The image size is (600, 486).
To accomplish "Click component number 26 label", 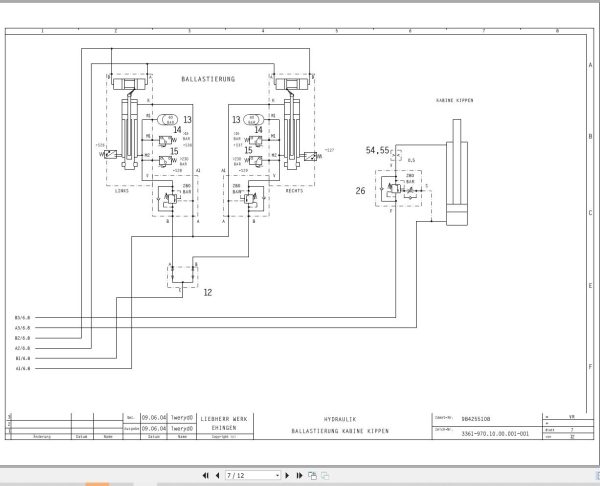I will click(x=360, y=191).
